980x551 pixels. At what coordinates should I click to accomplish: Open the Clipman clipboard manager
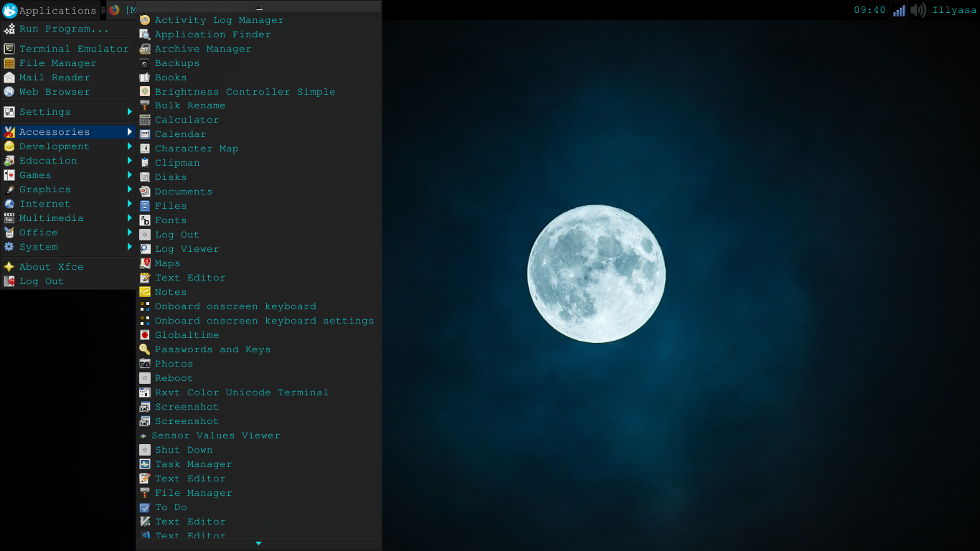177,163
